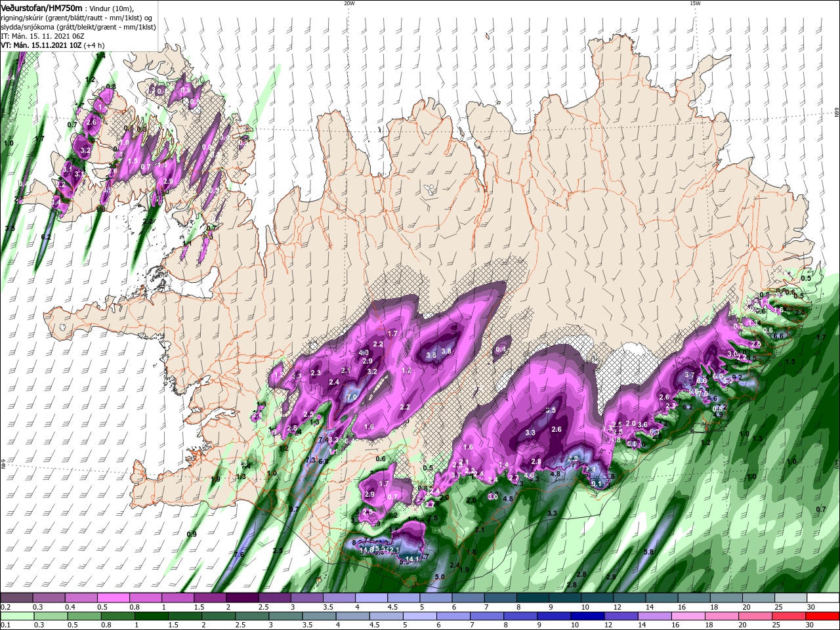Viewport: 840px width, 630px height.
Task: Click the 7.0 value inside the purple area
Action: (351, 398)
